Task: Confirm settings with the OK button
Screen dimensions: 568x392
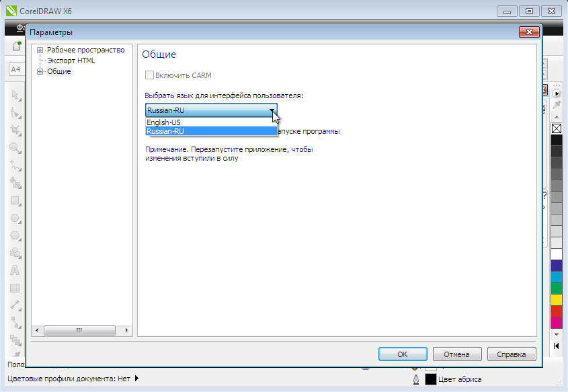Action: pos(402,354)
